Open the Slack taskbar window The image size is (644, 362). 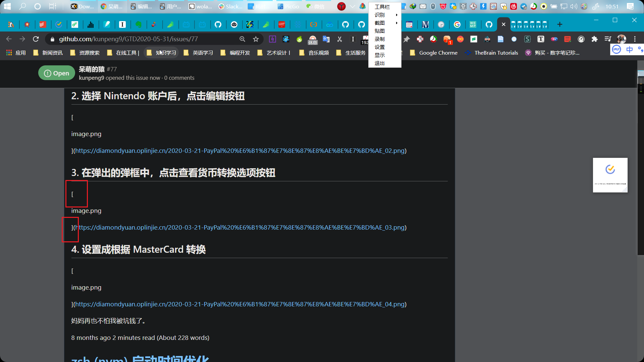pyautogui.click(x=231, y=6)
